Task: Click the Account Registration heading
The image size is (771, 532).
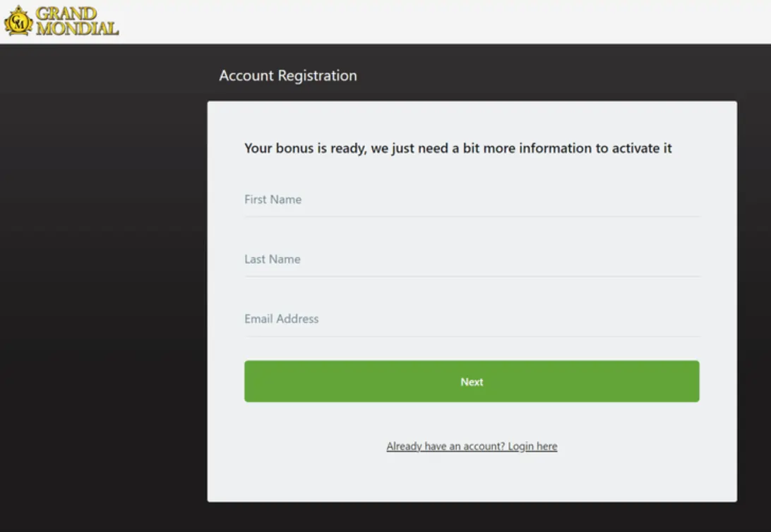Action: pos(288,75)
